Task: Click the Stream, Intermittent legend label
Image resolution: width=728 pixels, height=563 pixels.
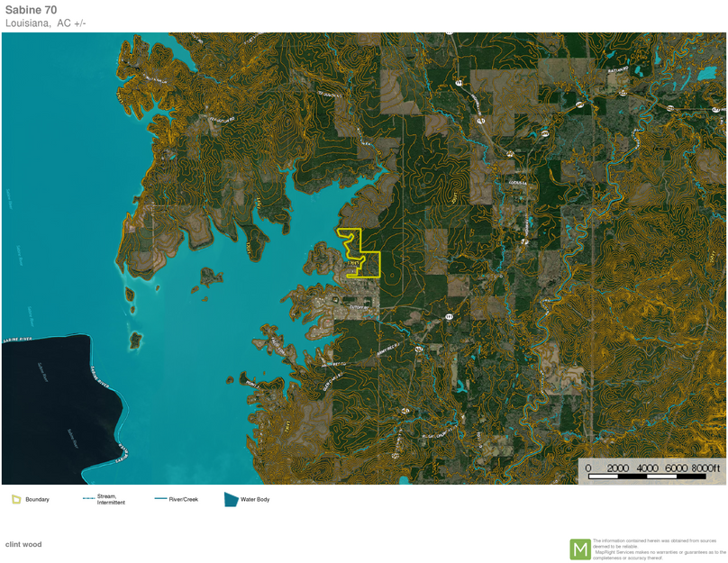Action: [x=111, y=499]
